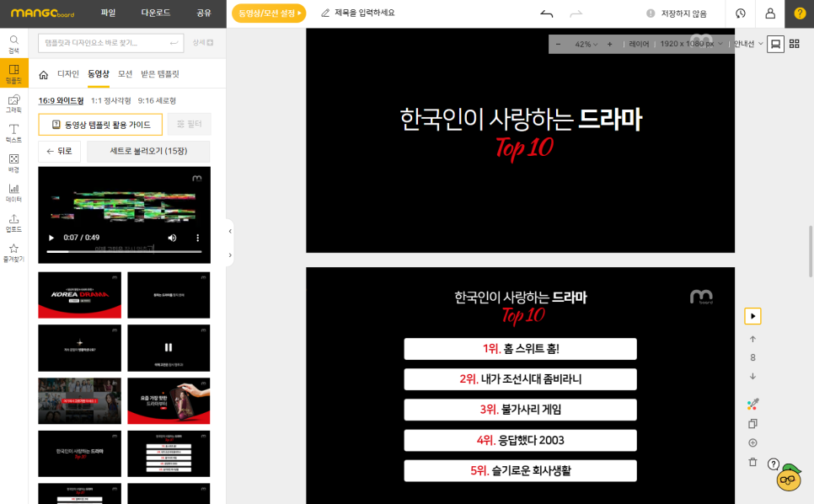This screenshot has height=504, width=814.
Task: Play the template preview video
Action: [51, 238]
